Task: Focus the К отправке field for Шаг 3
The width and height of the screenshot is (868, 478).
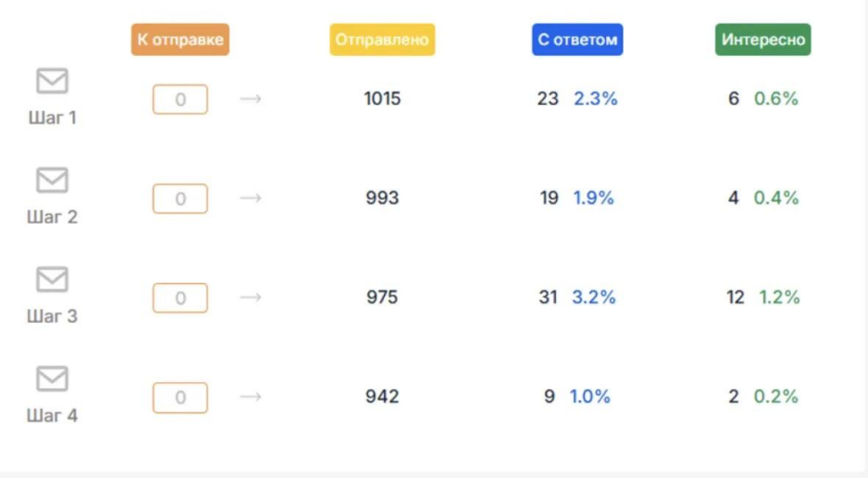Action: [180, 298]
